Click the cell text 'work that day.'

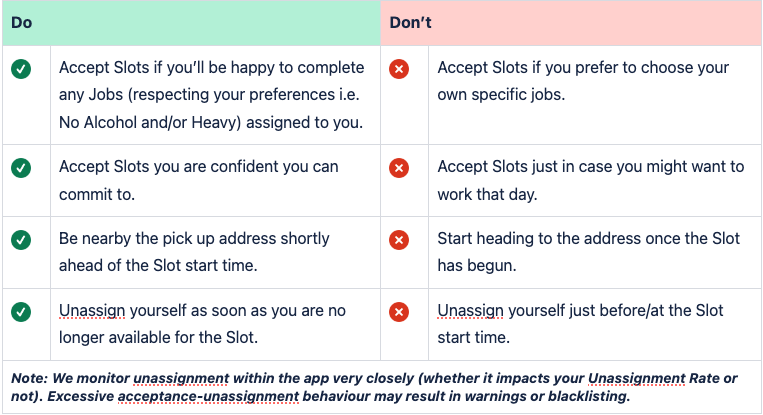[487, 195]
